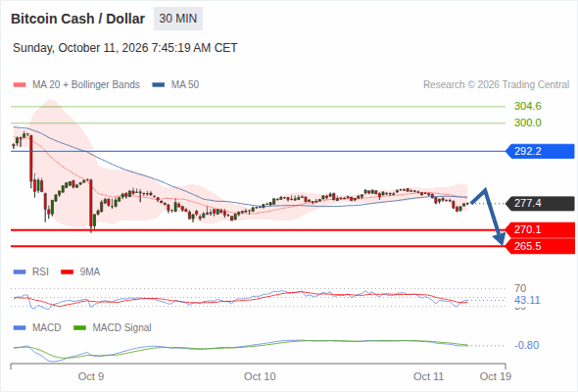Click the date line Sunday, October 11, 2026
Screen dimensions: 578x392
125,48
